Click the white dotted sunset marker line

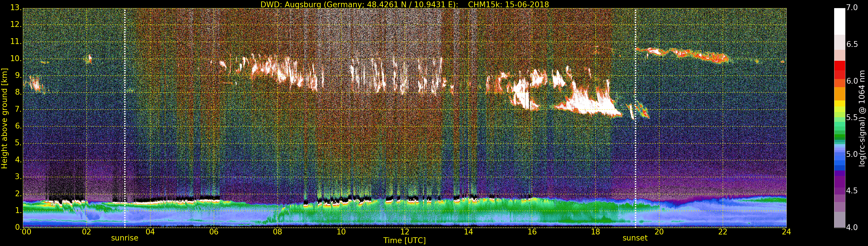(x=635, y=118)
